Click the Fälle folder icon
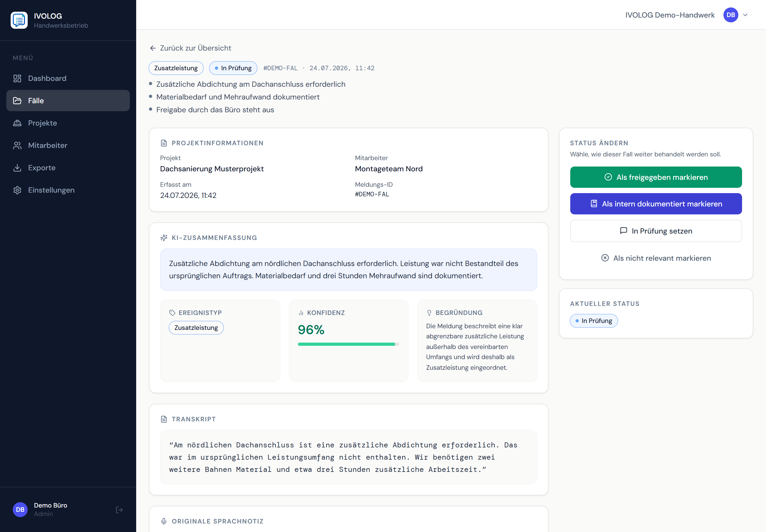This screenshot has width=766, height=532. click(17, 101)
